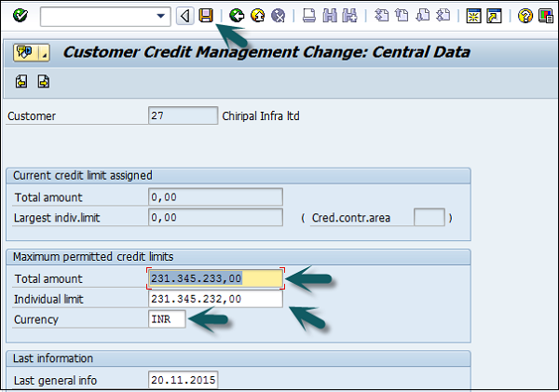Click the Largest indiv.limit field
The height and width of the screenshot is (392, 559).
click(215, 217)
